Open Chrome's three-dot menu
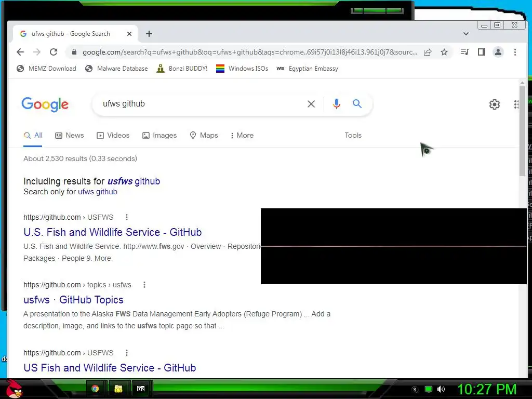The image size is (532, 399). point(515,52)
